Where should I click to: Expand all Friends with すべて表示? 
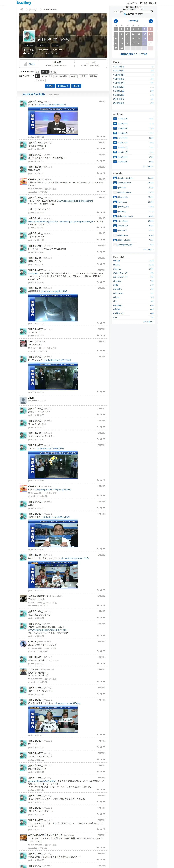tap(148, 250)
